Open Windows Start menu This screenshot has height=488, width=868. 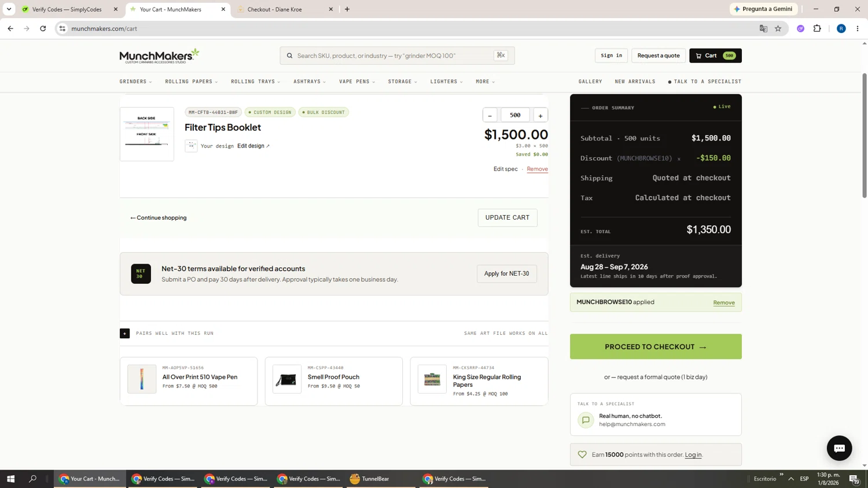(x=10, y=479)
